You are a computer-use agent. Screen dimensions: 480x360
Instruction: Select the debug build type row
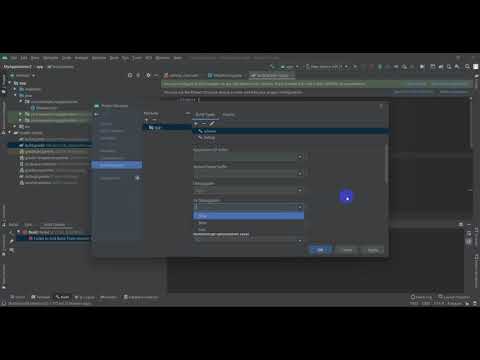point(291,137)
